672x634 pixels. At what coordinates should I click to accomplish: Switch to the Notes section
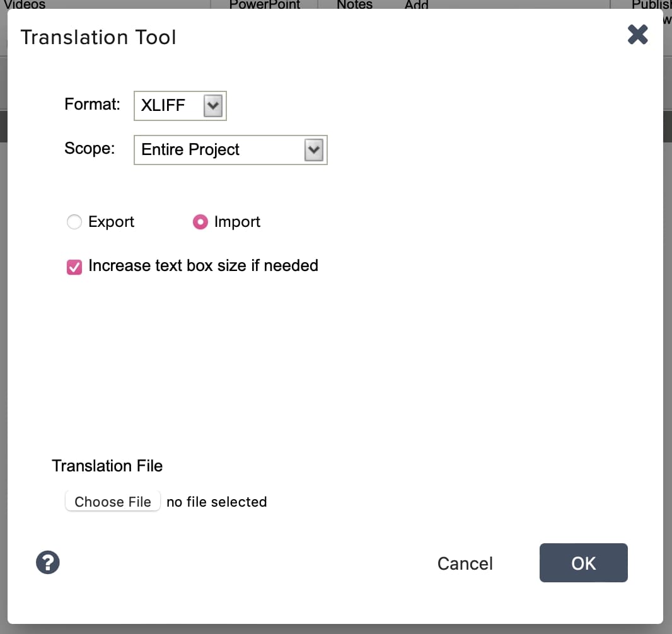tap(354, 5)
